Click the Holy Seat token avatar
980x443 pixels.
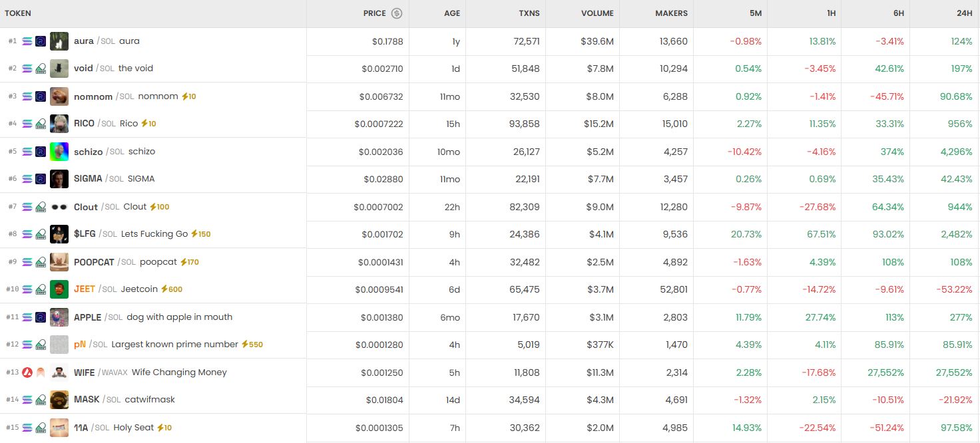(x=59, y=428)
